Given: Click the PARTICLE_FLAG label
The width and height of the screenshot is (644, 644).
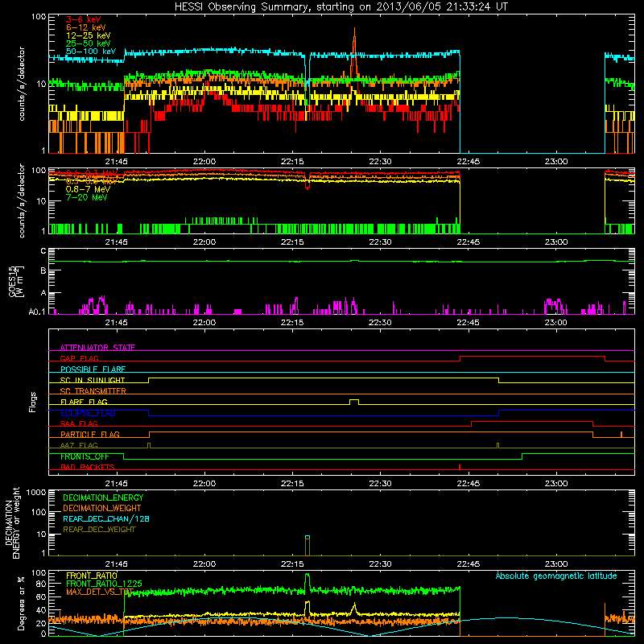Looking at the screenshot, I should [x=90, y=435].
